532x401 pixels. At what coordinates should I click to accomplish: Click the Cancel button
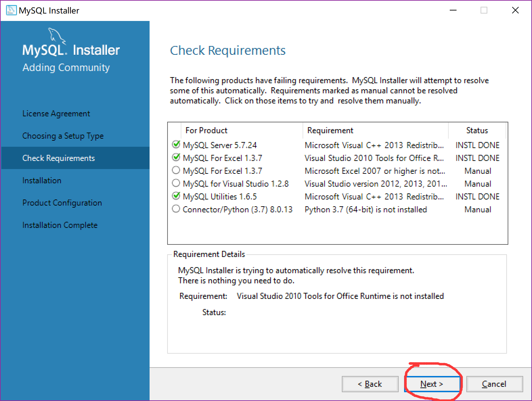[x=494, y=384]
